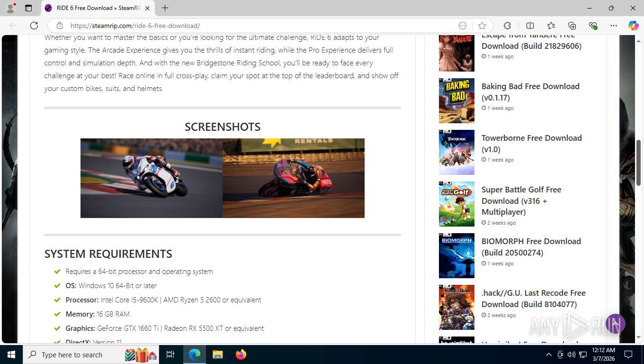Click the Baking Bad cover thumbnail
Viewport: 644px width, 364px height.
[x=456, y=100]
